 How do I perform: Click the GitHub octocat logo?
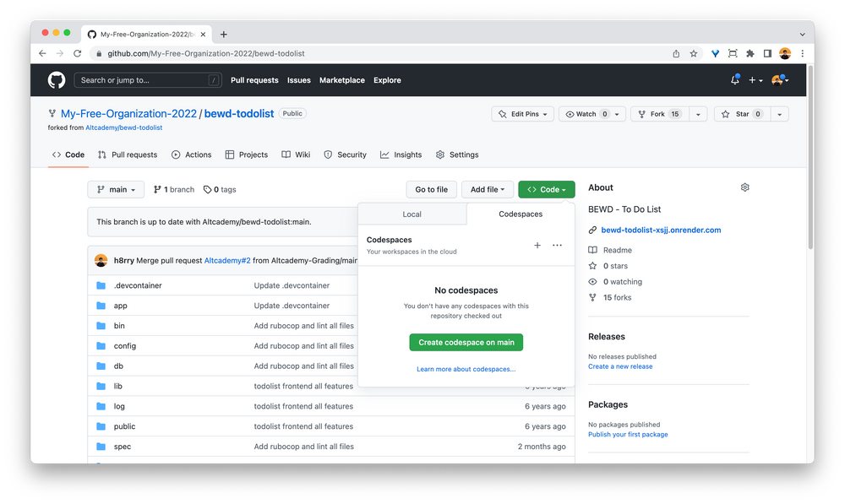pyautogui.click(x=56, y=79)
